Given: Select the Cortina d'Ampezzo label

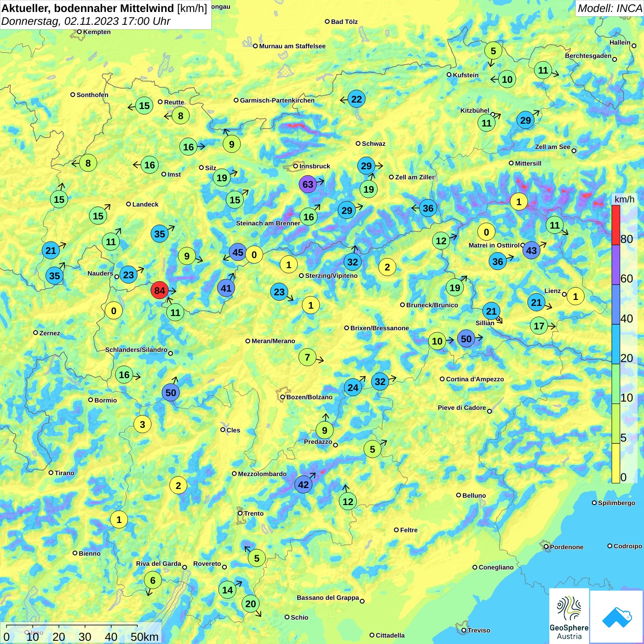Looking at the screenshot, I should (x=475, y=379).
